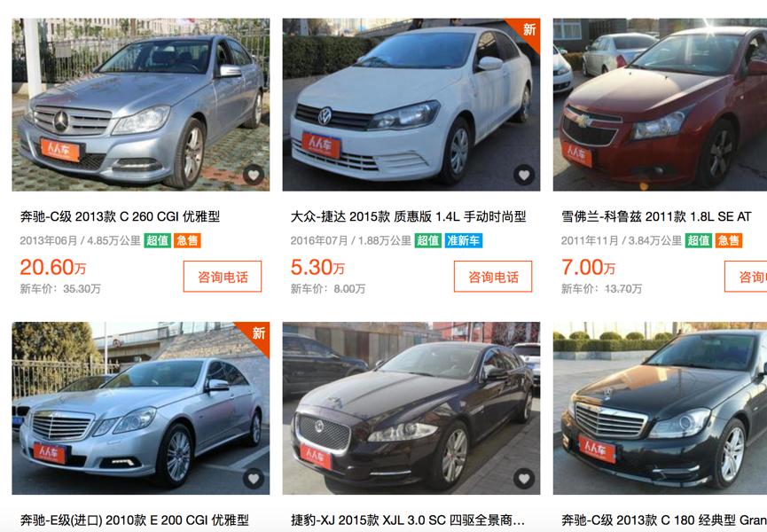Click the 急售 tag under Mercedes C 260
This screenshot has height=532, width=767.
click(x=187, y=240)
